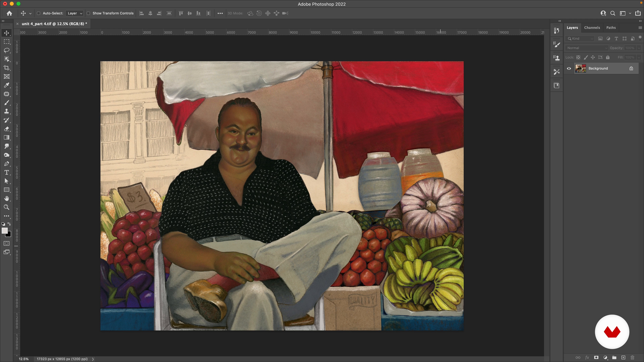The height and width of the screenshot is (362, 644).
Task: Delete layer trash button
Action: (632, 357)
